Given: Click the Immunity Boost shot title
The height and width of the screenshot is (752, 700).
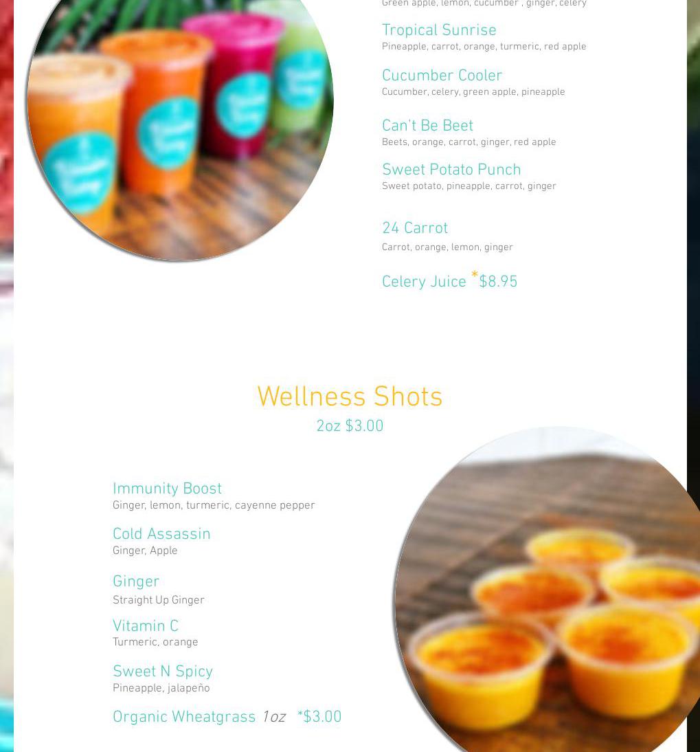Looking at the screenshot, I should click(167, 489).
